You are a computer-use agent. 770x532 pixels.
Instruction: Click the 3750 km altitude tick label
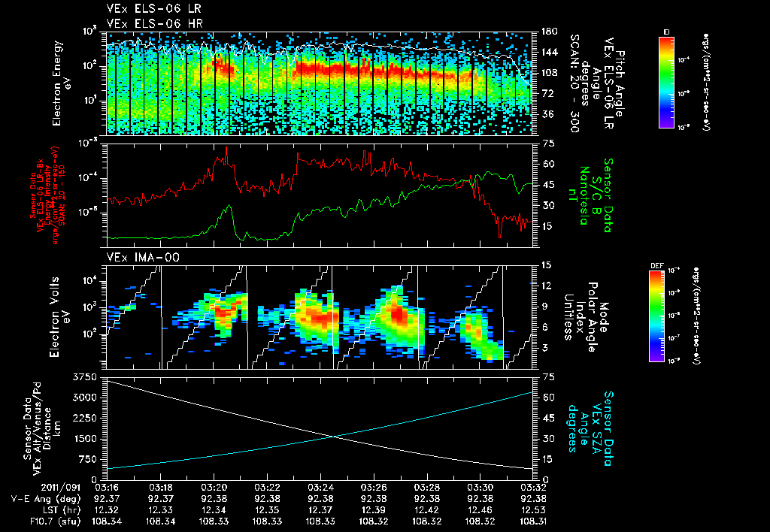tap(84, 377)
